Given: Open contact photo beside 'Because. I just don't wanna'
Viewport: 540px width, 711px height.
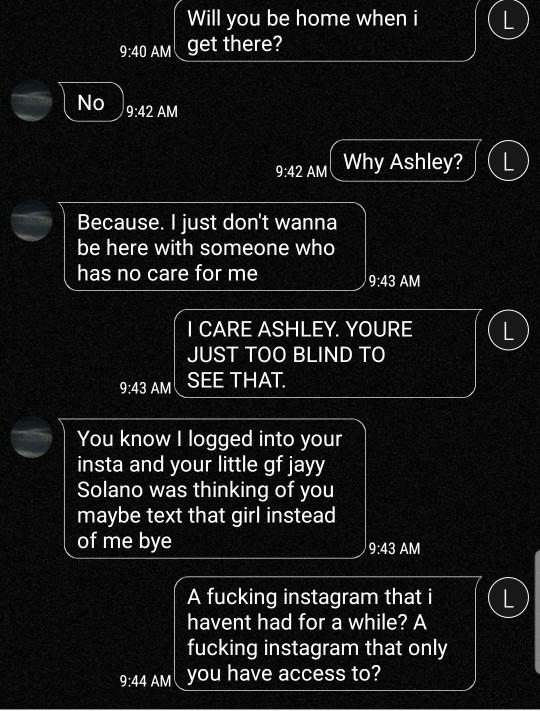Looking at the screenshot, I should point(31,221).
